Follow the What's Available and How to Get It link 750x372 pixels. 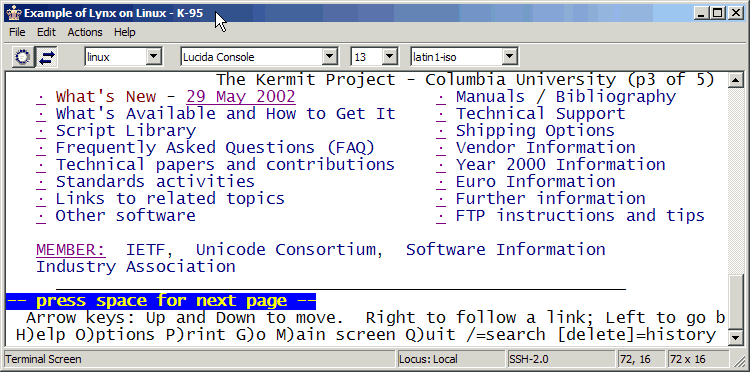click(225, 114)
